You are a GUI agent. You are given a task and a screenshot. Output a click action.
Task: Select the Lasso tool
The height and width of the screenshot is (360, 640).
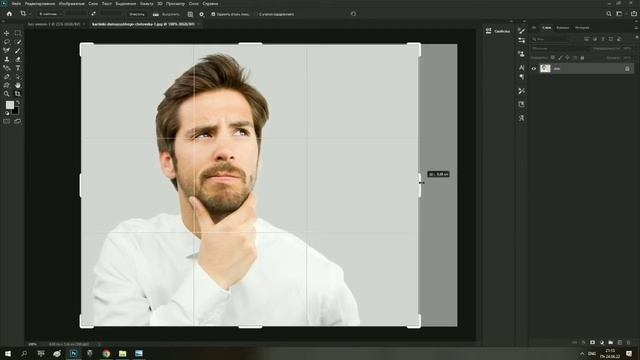(x=7, y=42)
